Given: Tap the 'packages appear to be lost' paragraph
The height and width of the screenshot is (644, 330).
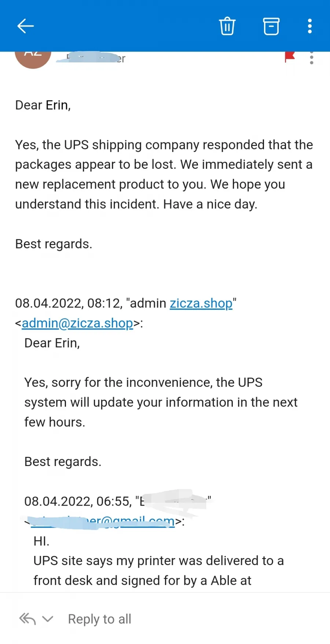Looking at the screenshot, I should click(164, 175).
